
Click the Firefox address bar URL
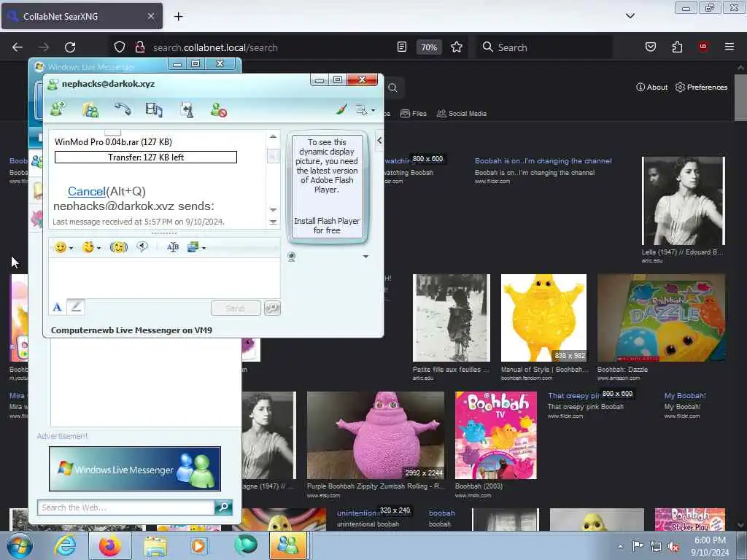click(215, 47)
